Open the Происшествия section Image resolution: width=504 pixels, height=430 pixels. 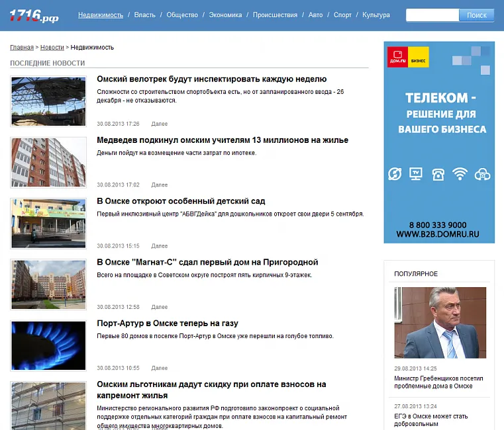[x=275, y=15]
